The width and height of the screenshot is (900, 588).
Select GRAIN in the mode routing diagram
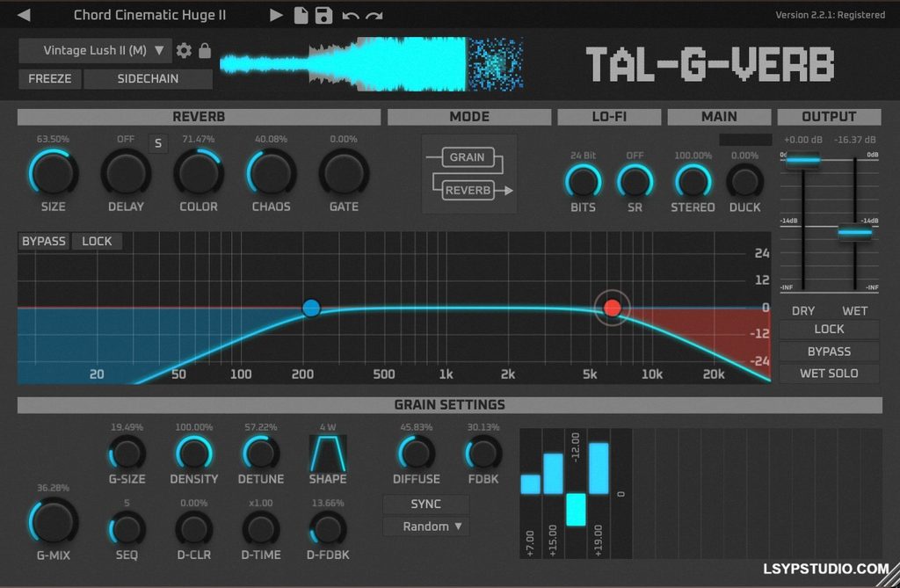(x=468, y=157)
